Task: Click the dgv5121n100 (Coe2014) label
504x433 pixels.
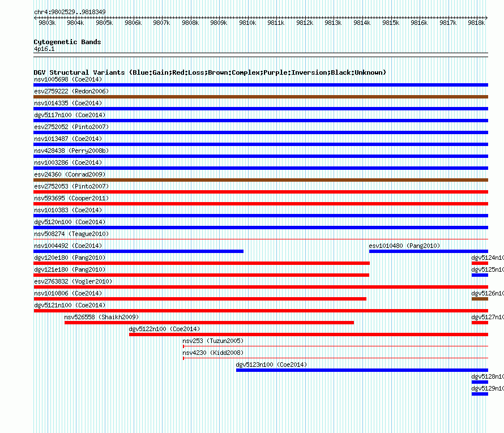Action: [70, 305]
